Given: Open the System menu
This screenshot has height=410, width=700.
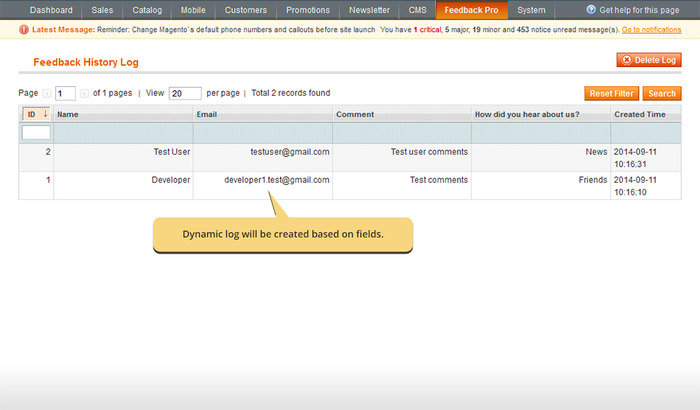Looking at the screenshot, I should 531,10.
